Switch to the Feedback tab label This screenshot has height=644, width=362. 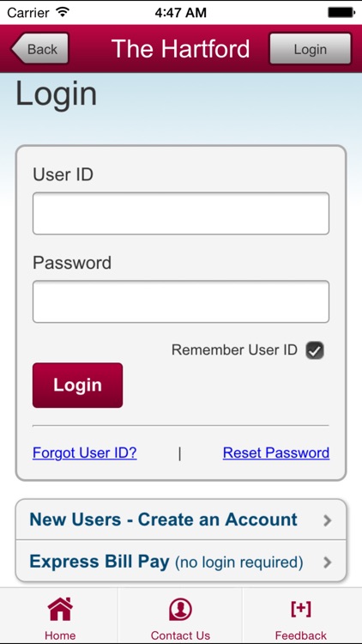pyautogui.click(x=301, y=635)
